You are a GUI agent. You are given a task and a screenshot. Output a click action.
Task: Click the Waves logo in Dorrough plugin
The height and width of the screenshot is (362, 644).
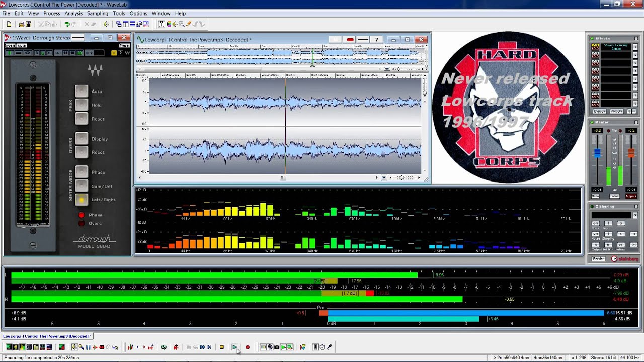(95, 70)
